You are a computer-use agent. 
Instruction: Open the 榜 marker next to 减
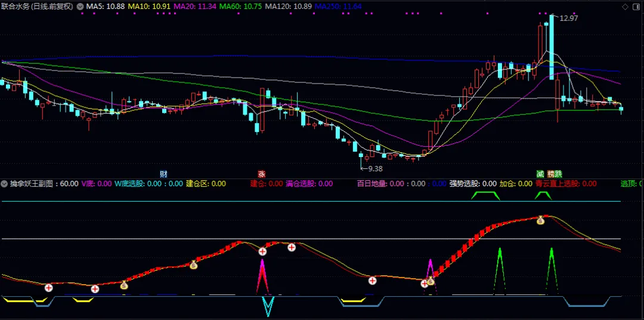(551, 174)
